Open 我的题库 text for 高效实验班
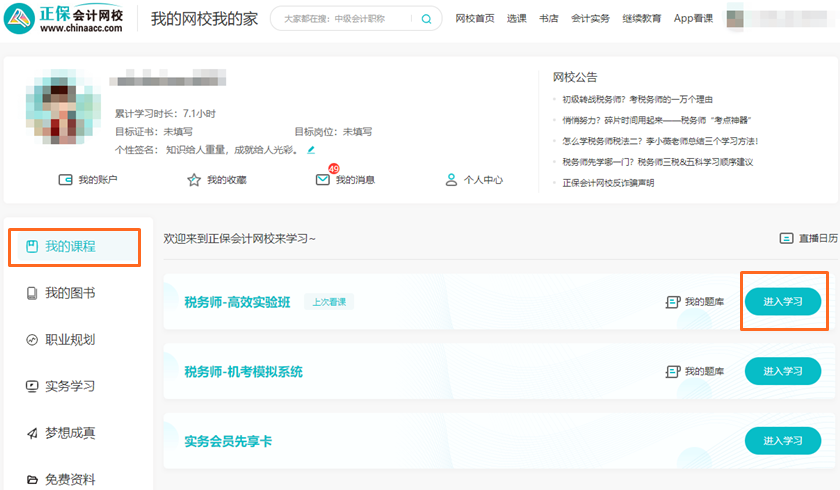Image resolution: width=840 pixels, height=490 pixels. tap(704, 302)
